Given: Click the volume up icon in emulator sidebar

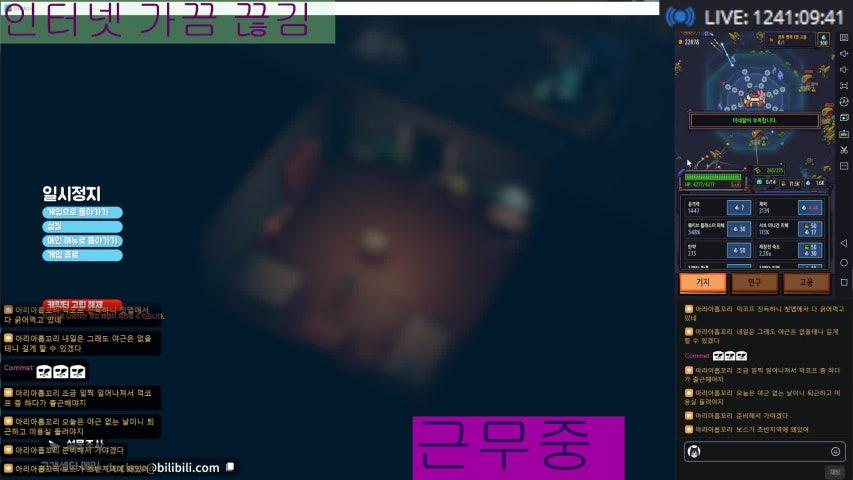Looking at the screenshot, I should click(844, 53).
